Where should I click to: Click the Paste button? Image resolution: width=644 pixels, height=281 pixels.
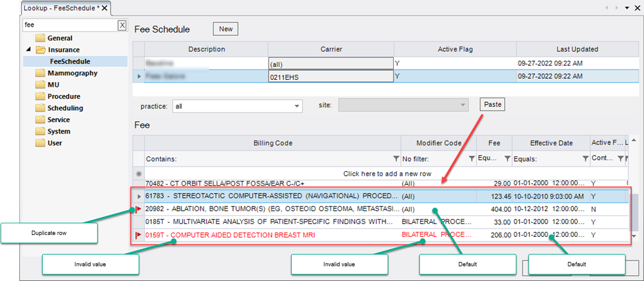coord(492,104)
